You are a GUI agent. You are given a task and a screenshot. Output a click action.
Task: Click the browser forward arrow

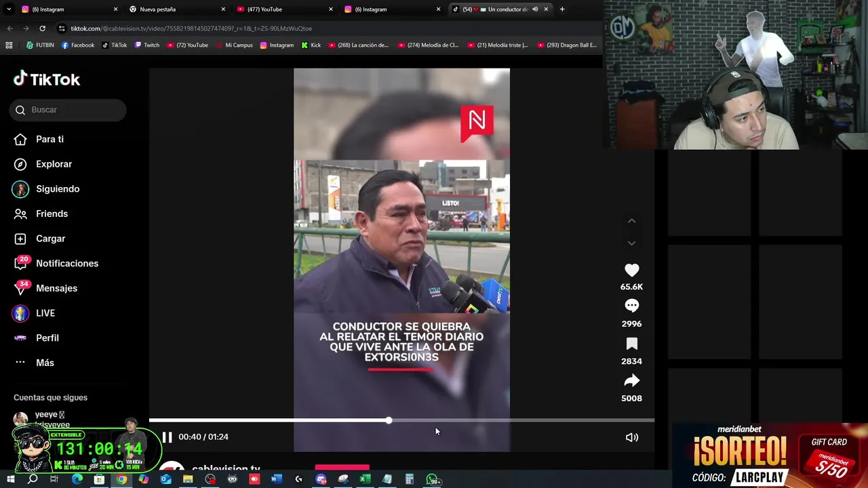click(26, 28)
